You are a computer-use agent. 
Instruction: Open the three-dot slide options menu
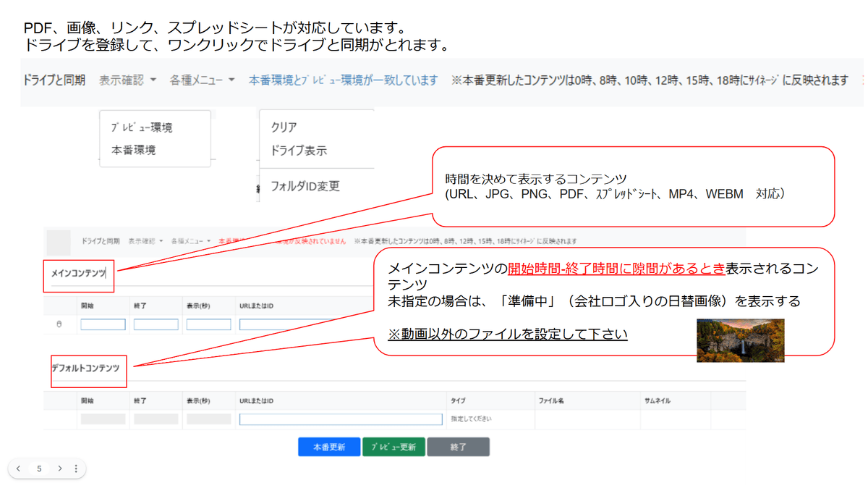coord(76,469)
